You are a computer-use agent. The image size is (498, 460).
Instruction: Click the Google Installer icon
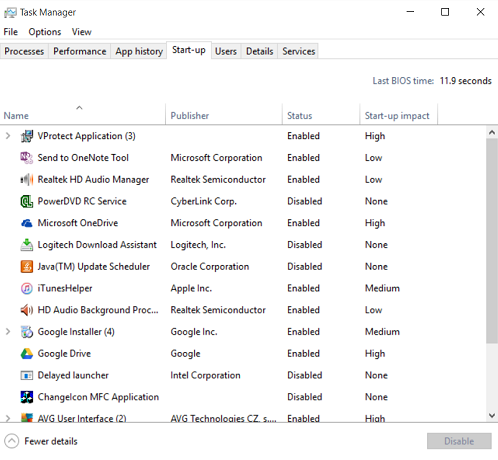pyautogui.click(x=27, y=332)
